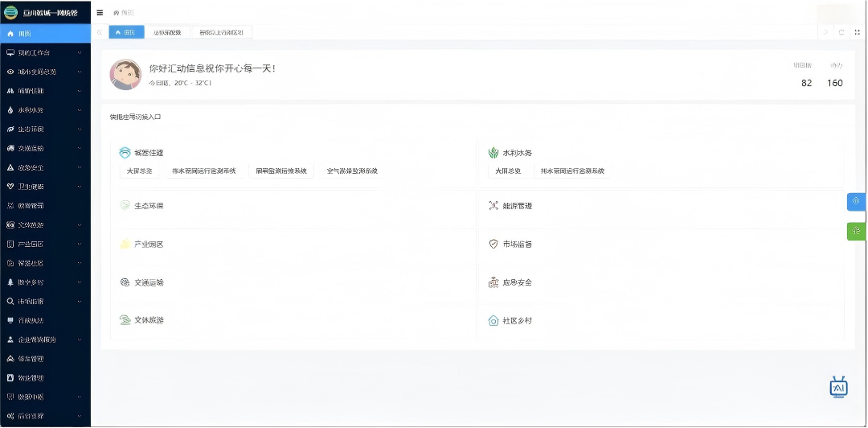868x428 pixels.
Task: Click the 社区乡村 house icon
Action: click(x=493, y=320)
